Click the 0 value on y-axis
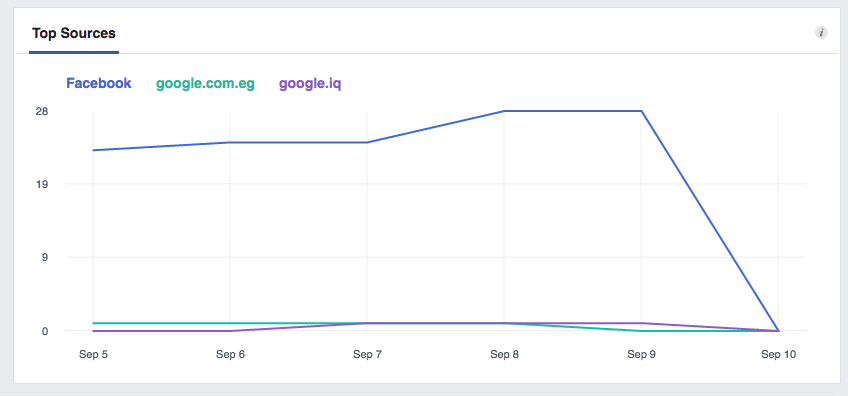The image size is (848, 396). coord(45,331)
